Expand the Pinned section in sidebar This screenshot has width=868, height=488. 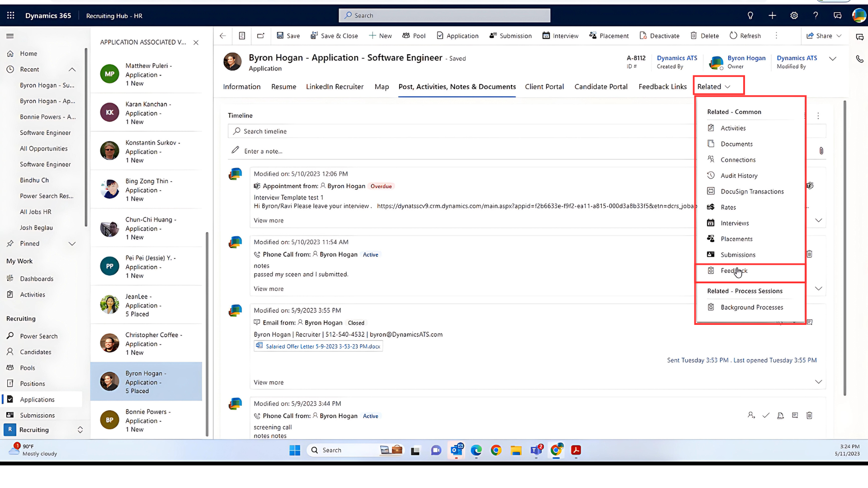click(72, 244)
